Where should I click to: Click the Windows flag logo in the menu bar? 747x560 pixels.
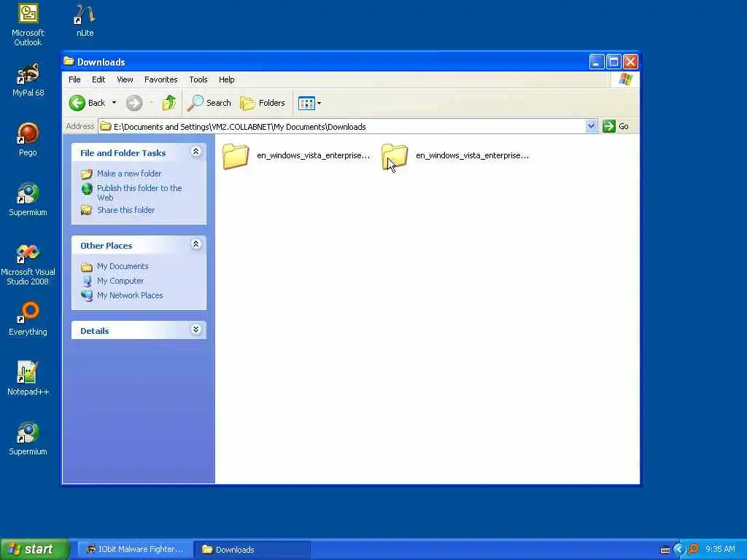(625, 79)
